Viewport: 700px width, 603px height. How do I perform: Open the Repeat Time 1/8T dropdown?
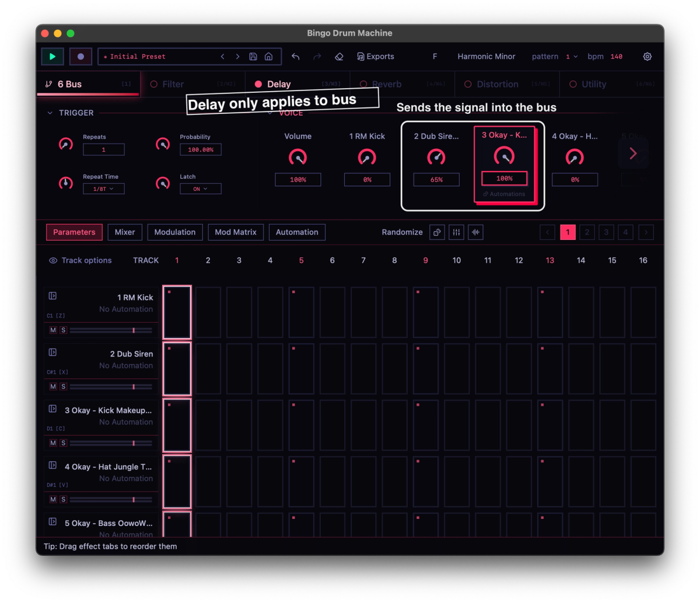[x=104, y=189]
